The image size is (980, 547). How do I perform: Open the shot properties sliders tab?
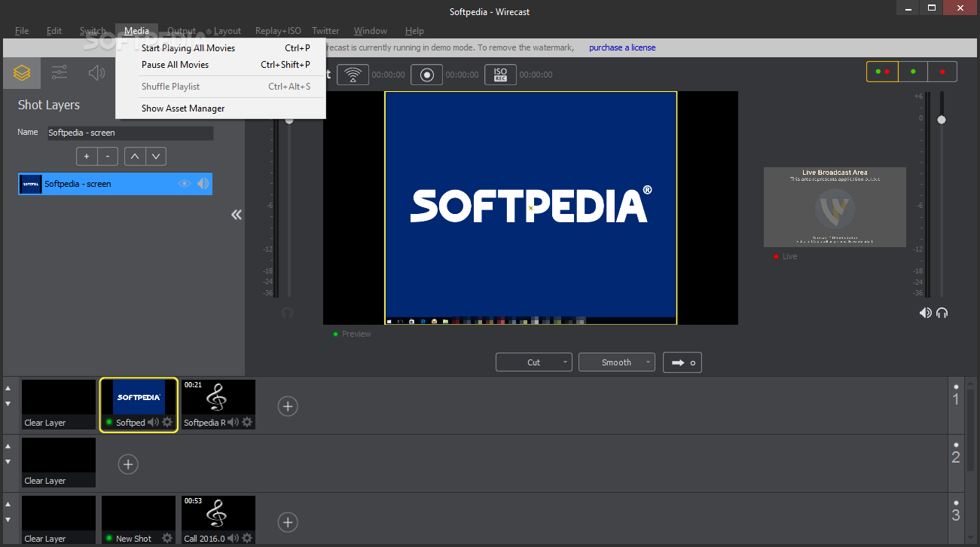[x=60, y=73]
